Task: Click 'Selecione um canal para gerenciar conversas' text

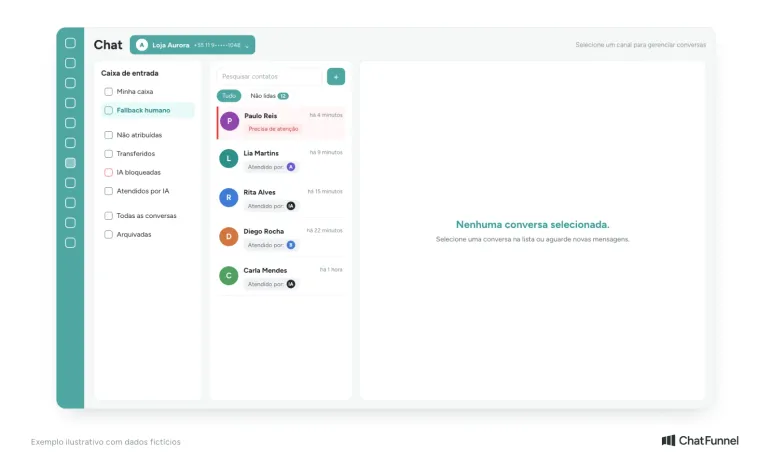Action: (x=641, y=45)
